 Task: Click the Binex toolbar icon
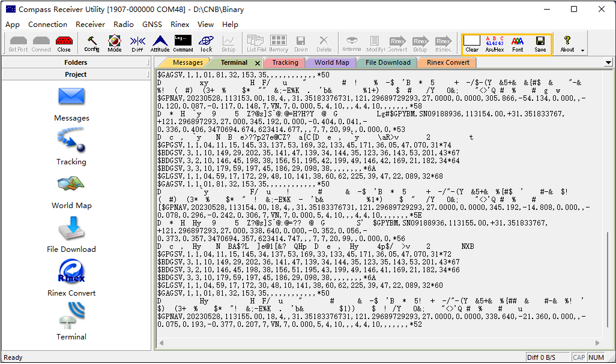pos(443,44)
